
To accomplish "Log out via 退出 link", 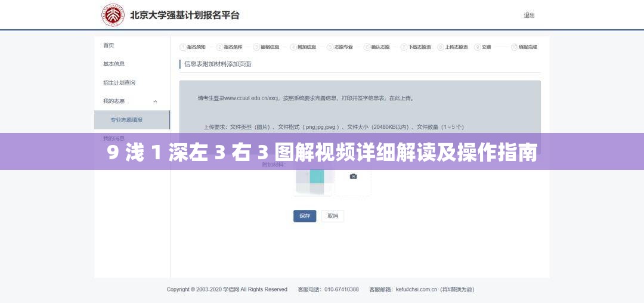I will [x=529, y=16].
